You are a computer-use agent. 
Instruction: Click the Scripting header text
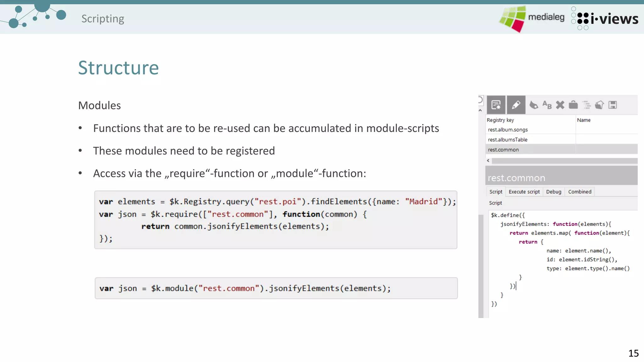point(103,19)
